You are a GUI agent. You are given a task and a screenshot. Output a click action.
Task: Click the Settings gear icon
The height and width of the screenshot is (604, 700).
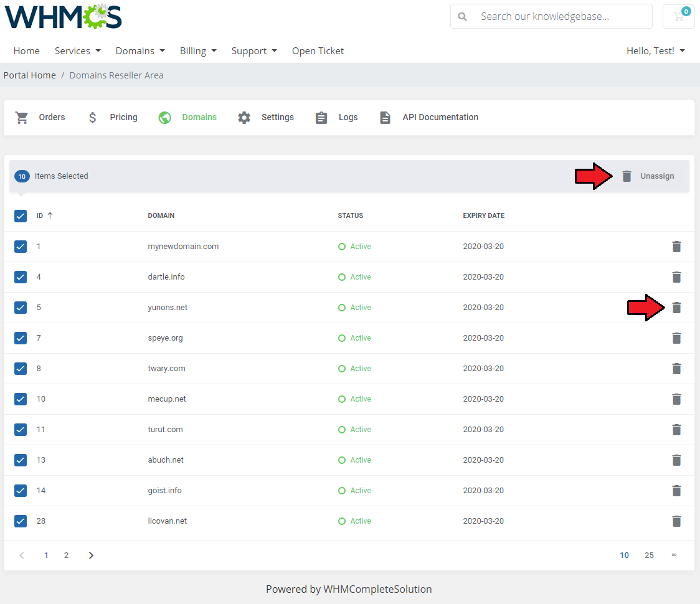coord(244,118)
